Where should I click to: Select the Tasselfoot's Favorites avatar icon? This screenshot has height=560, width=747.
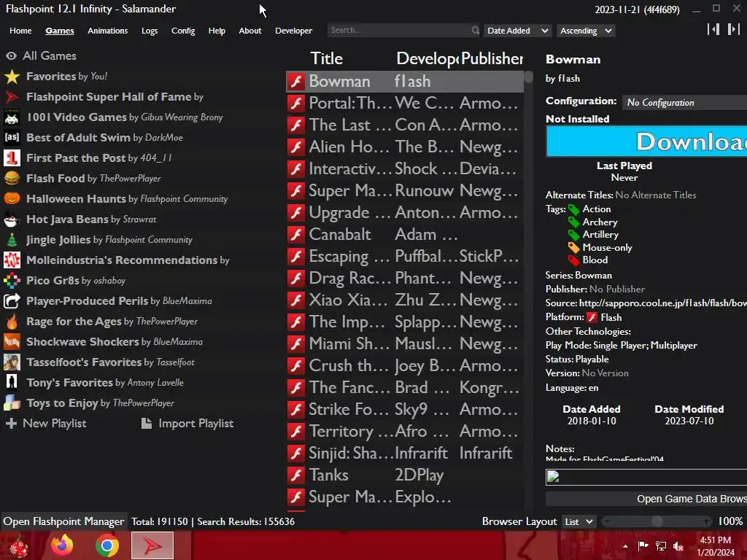pyautogui.click(x=12, y=362)
